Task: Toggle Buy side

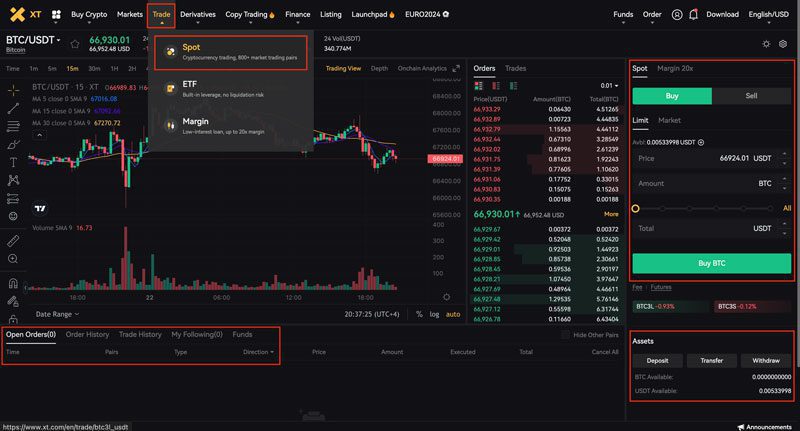Action: 672,96
